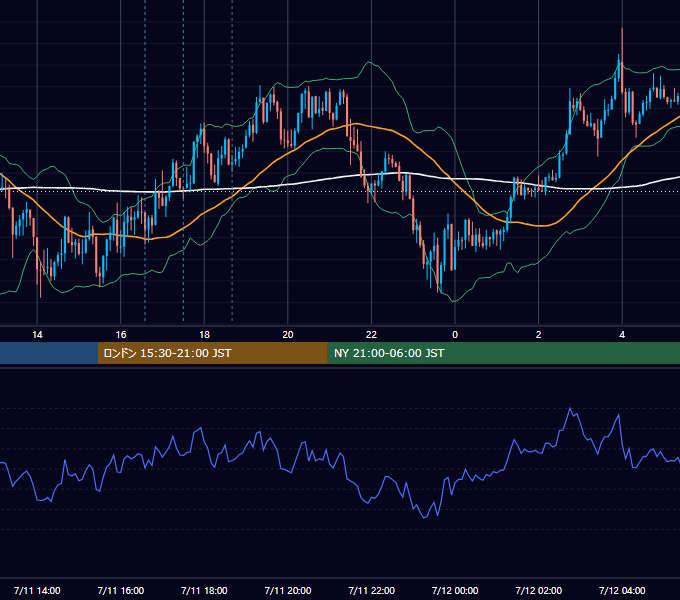
Task: Click the ロンドン 15:30-21:00 JST session bar
Action: (x=212, y=353)
